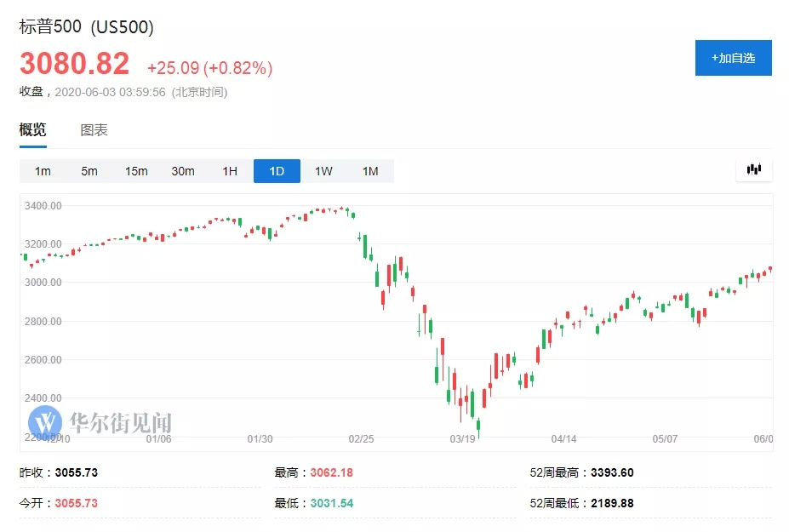The width and height of the screenshot is (789, 532).
Task: Select the 1W timeframe
Action: [x=323, y=171]
